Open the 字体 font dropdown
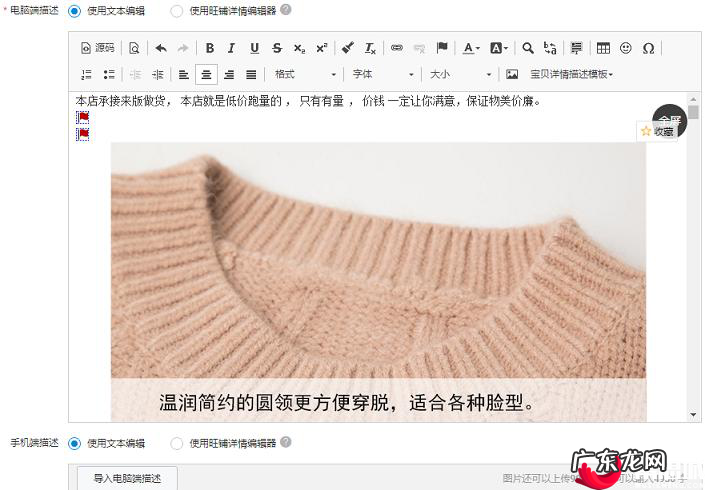Image resolution: width=705 pixels, height=490 pixels. coord(383,74)
